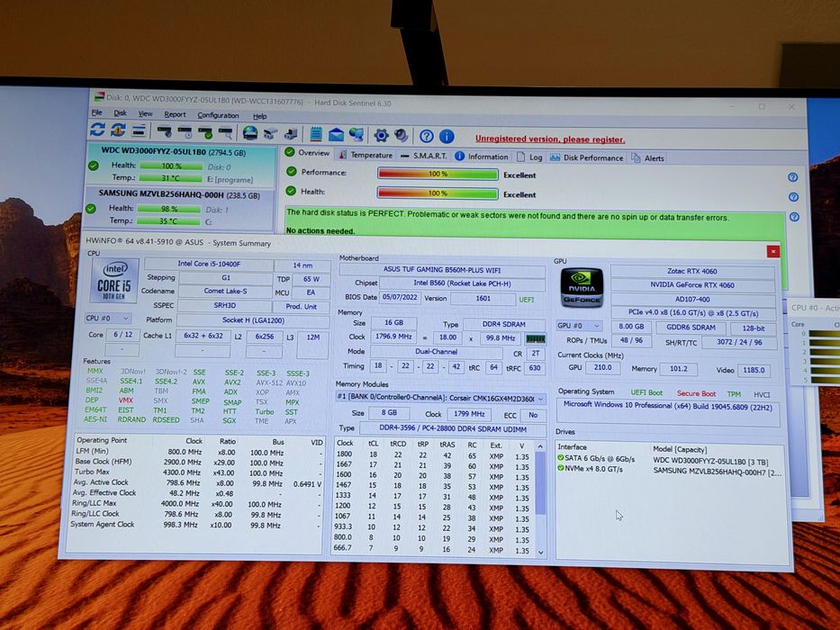Open the Disk menu
The height and width of the screenshot is (630, 840).
[x=120, y=113]
